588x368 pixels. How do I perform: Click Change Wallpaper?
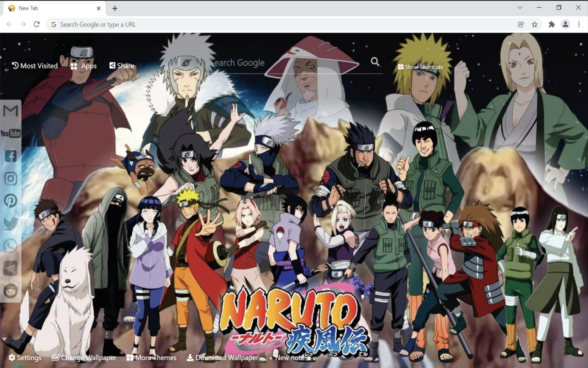(84, 357)
